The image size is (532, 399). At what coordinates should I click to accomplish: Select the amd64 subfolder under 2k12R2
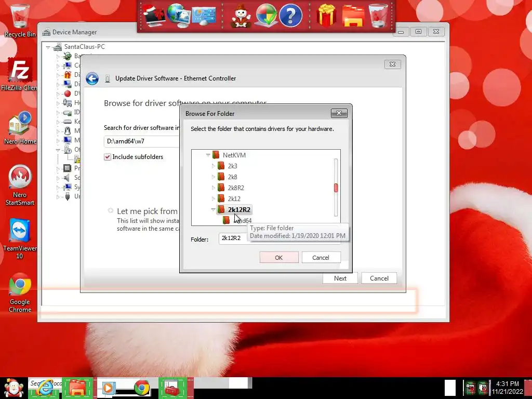tap(242, 220)
